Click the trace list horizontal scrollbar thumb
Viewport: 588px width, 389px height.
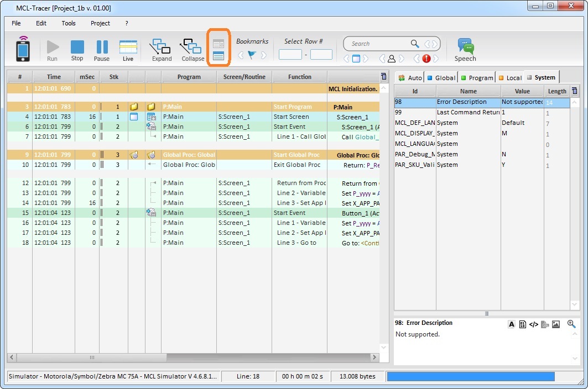coord(91,358)
